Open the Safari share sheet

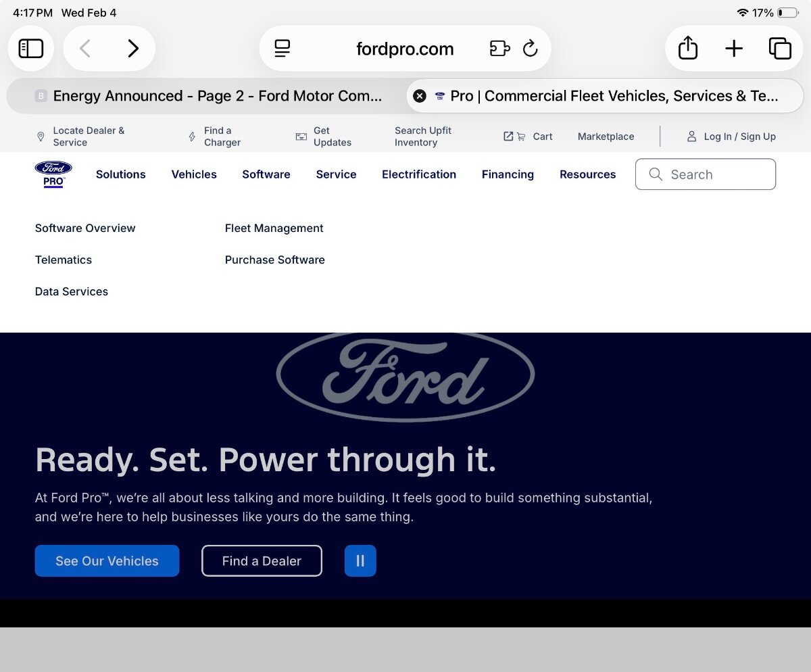[687, 49]
